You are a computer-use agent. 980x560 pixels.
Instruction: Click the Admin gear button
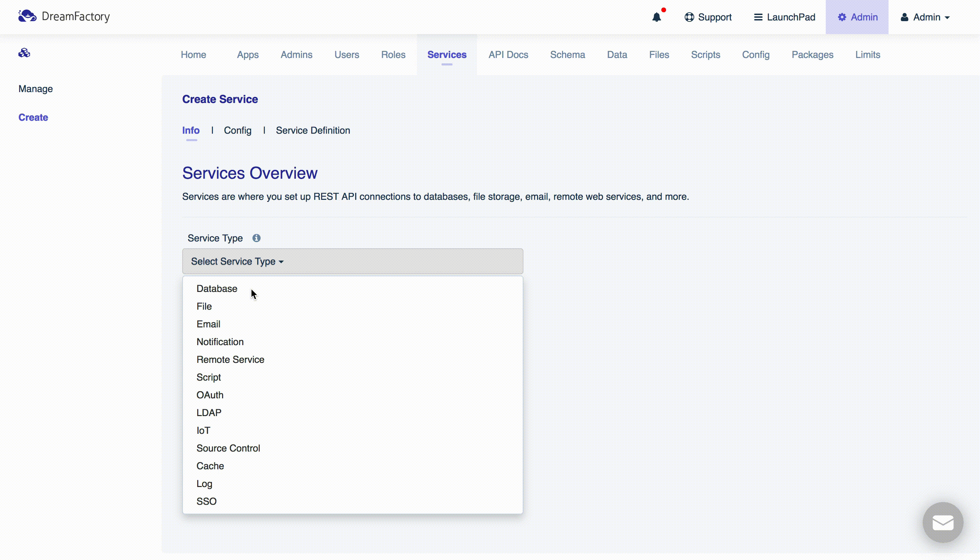click(x=857, y=17)
